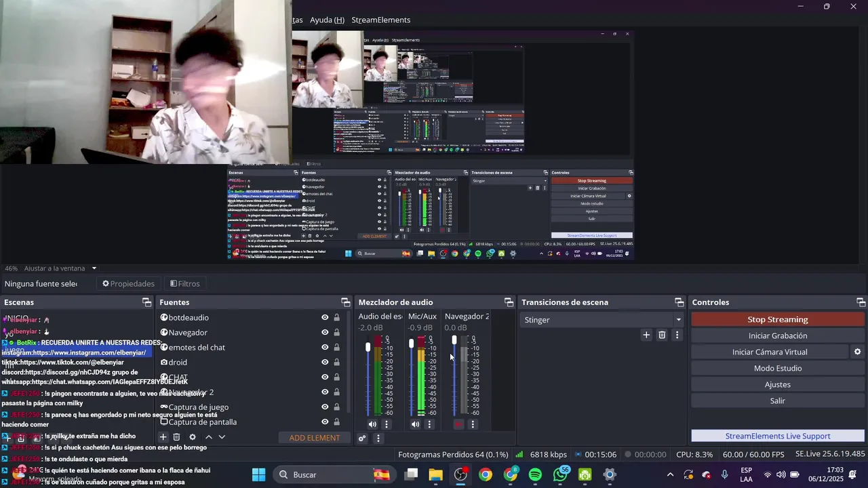868x488 pixels.
Task: Open Filtros for the selected source
Action: click(184, 283)
